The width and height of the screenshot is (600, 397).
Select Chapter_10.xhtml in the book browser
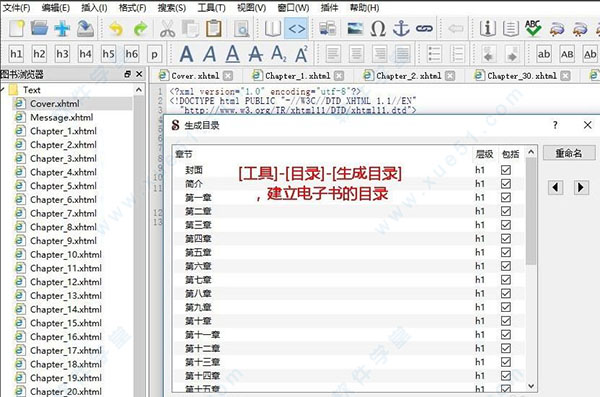66,255
